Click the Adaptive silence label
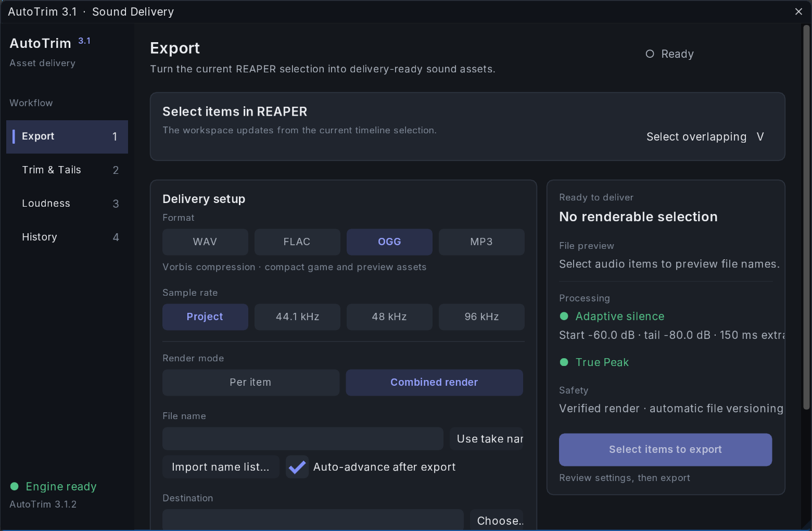This screenshot has height=531, width=812. pos(620,317)
